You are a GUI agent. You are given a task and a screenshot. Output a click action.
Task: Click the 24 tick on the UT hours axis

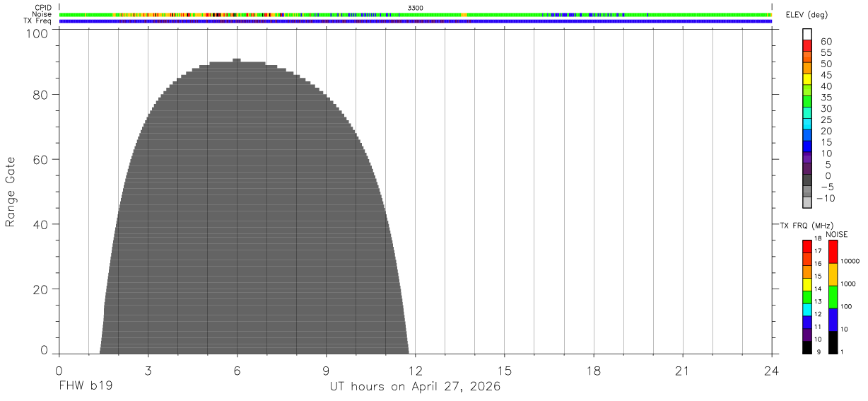click(x=771, y=371)
